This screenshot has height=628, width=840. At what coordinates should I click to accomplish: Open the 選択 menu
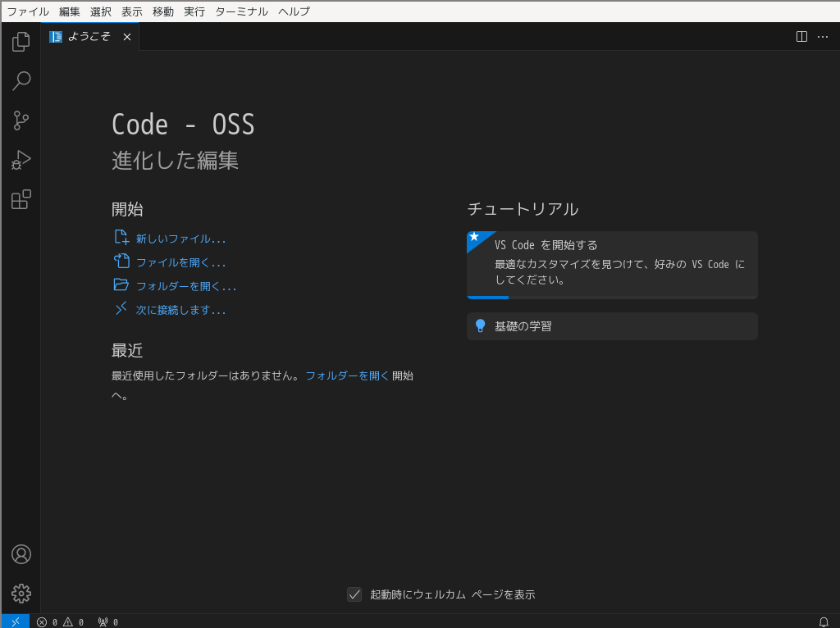[101, 11]
